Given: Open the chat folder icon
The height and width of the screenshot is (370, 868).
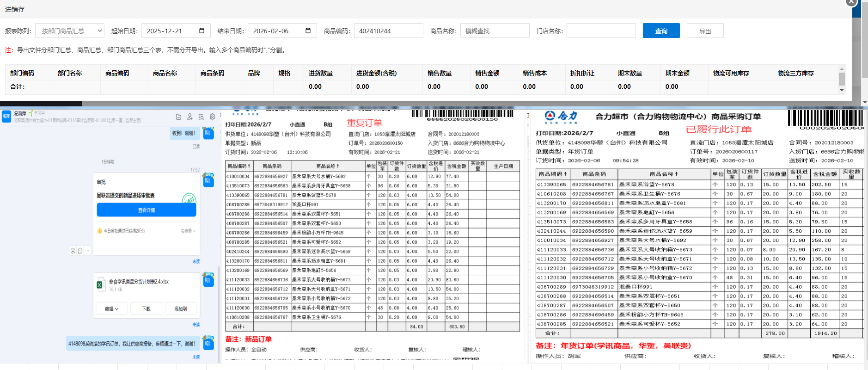Looking at the screenshot, I should pos(178,117).
